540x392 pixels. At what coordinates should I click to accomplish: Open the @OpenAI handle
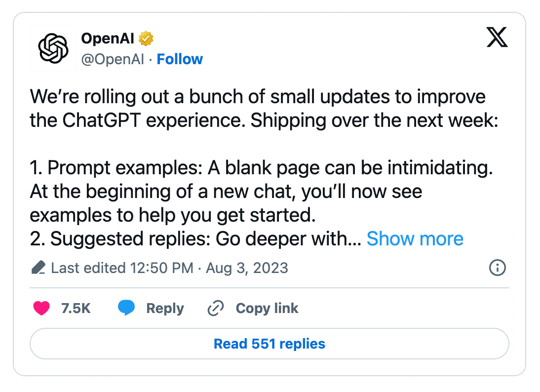point(113,59)
